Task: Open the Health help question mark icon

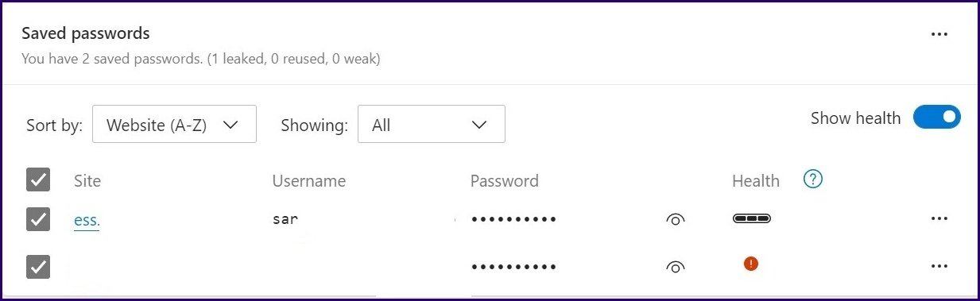Action: pyautogui.click(x=812, y=179)
